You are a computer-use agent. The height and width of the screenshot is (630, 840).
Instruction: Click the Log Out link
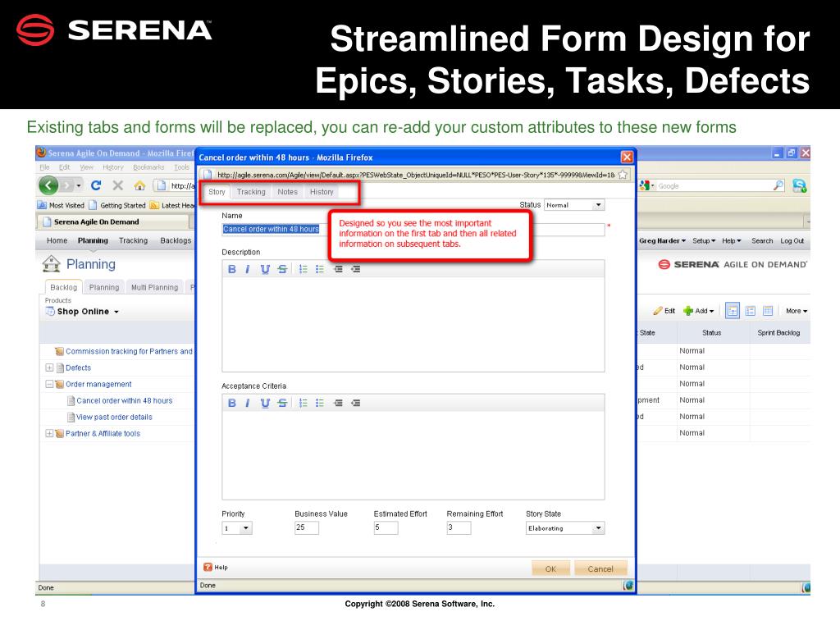[x=792, y=241]
